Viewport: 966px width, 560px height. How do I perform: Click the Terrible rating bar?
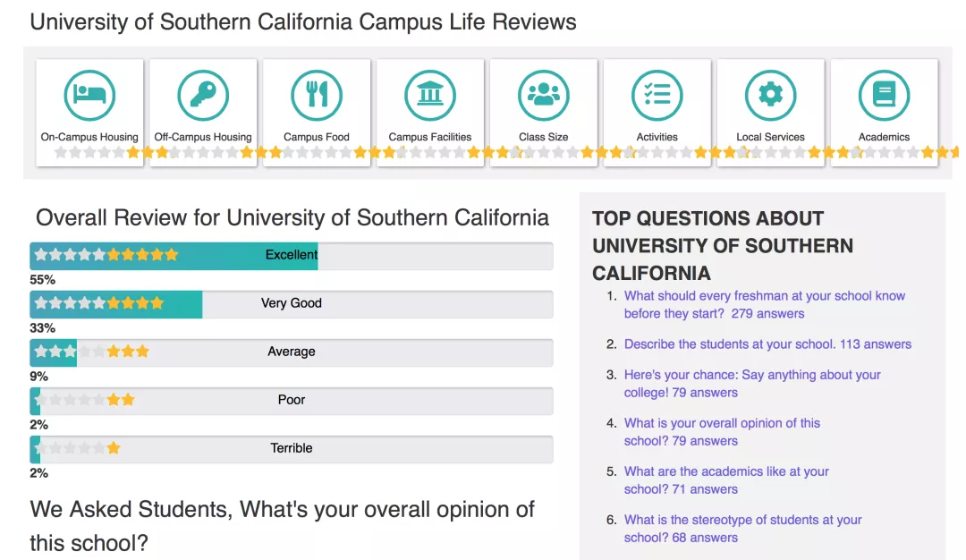pyautogui.click(x=292, y=448)
